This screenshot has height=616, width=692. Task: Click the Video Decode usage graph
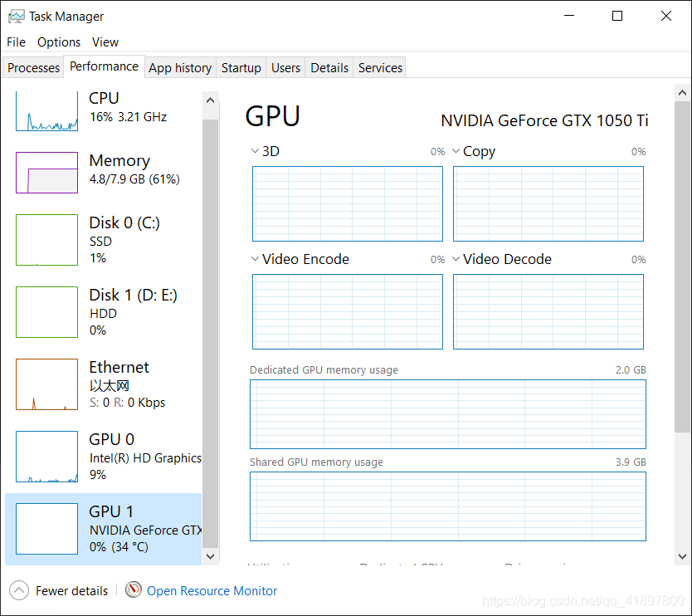tap(548, 311)
